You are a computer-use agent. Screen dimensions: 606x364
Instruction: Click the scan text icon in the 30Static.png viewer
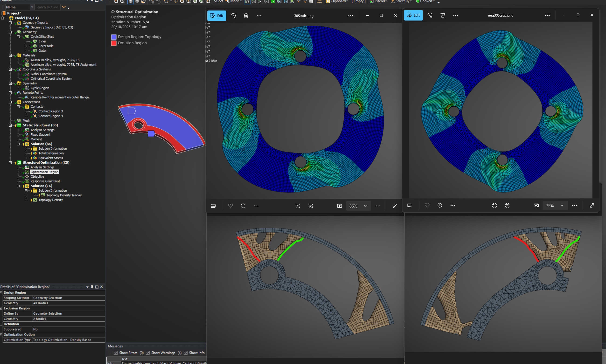[x=310, y=206]
